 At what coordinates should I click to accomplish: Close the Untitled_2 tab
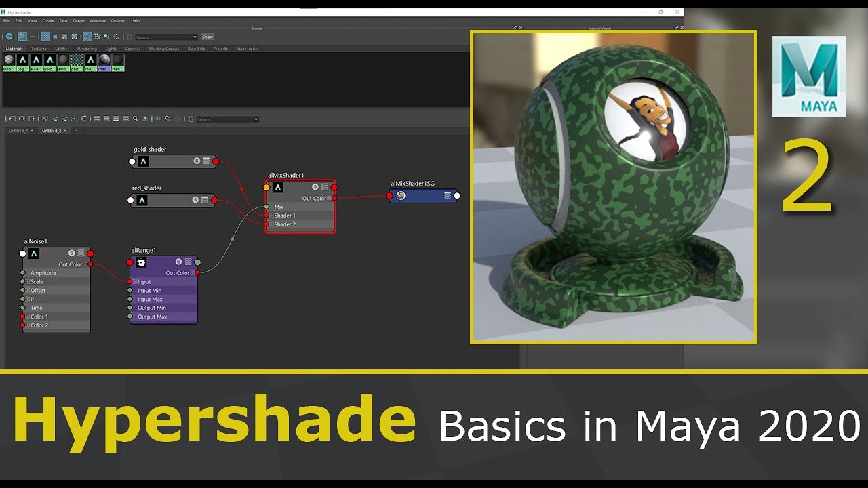pyautogui.click(x=65, y=131)
